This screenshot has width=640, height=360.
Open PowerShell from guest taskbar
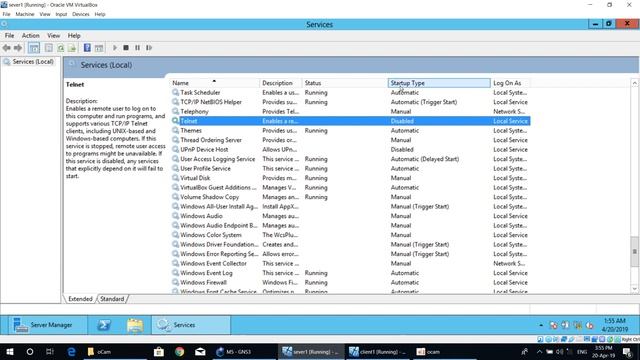104,325
